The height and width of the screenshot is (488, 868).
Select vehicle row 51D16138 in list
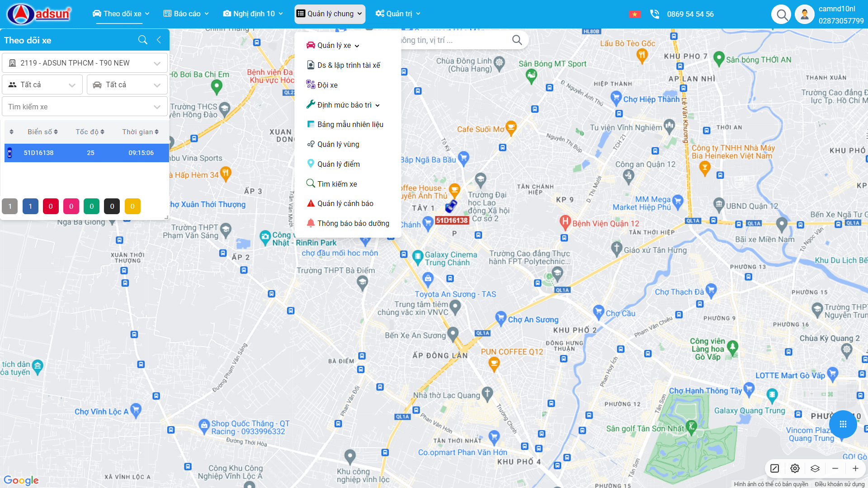(x=86, y=153)
